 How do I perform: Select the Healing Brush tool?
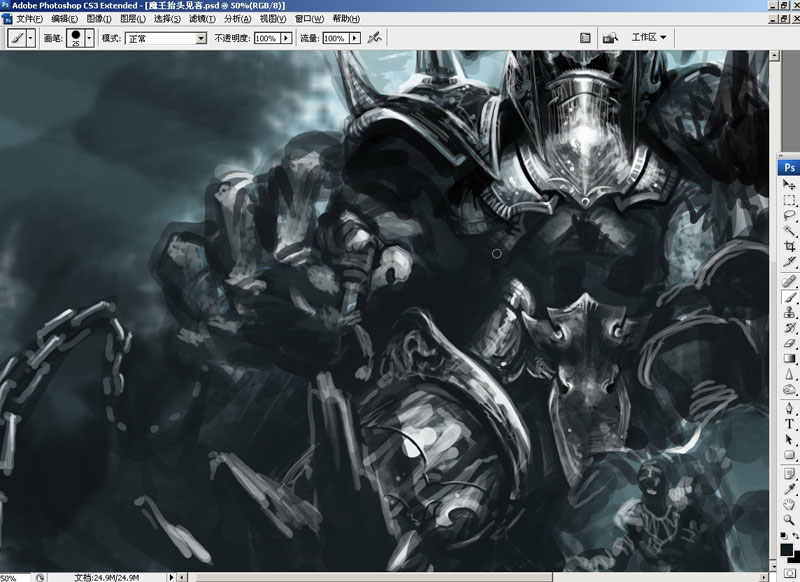(x=789, y=281)
